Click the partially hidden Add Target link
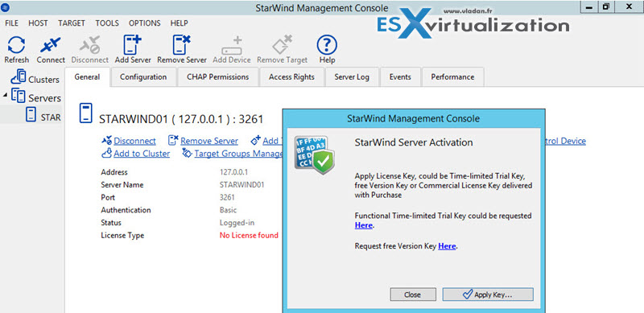644x313 pixels. (x=272, y=141)
